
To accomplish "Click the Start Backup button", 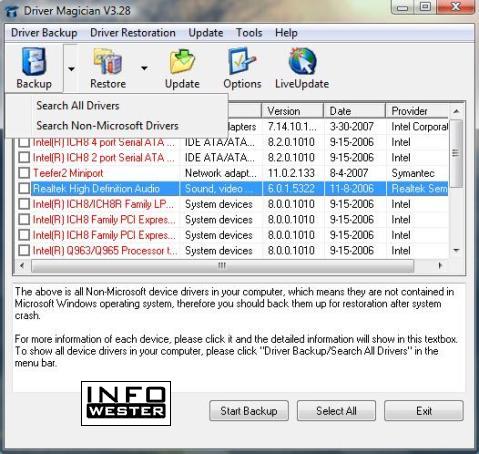I will tap(249, 411).
